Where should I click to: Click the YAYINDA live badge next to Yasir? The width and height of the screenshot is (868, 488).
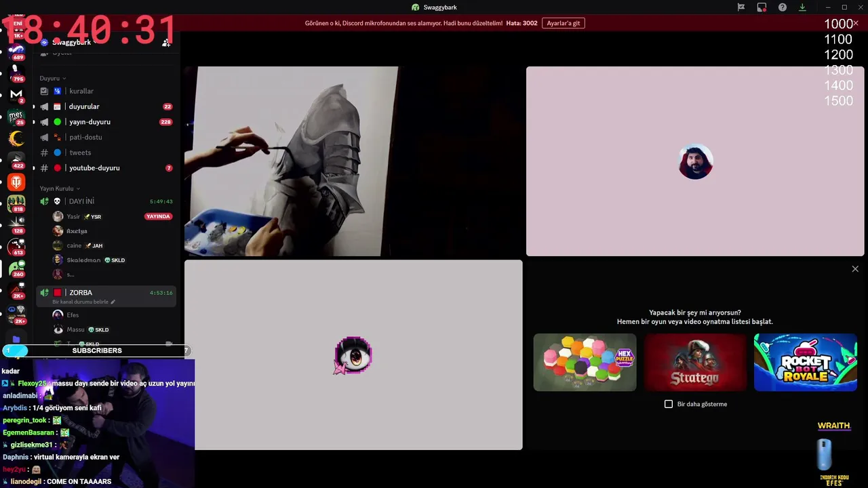pyautogui.click(x=158, y=216)
